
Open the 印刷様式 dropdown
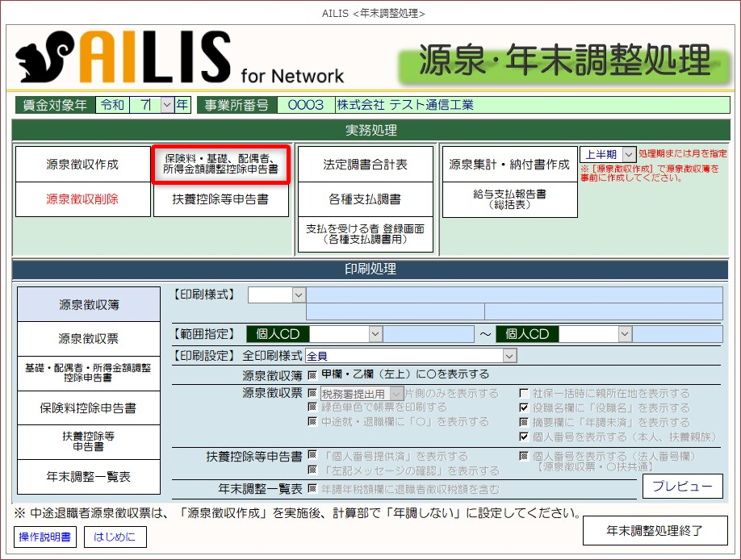point(299,295)
